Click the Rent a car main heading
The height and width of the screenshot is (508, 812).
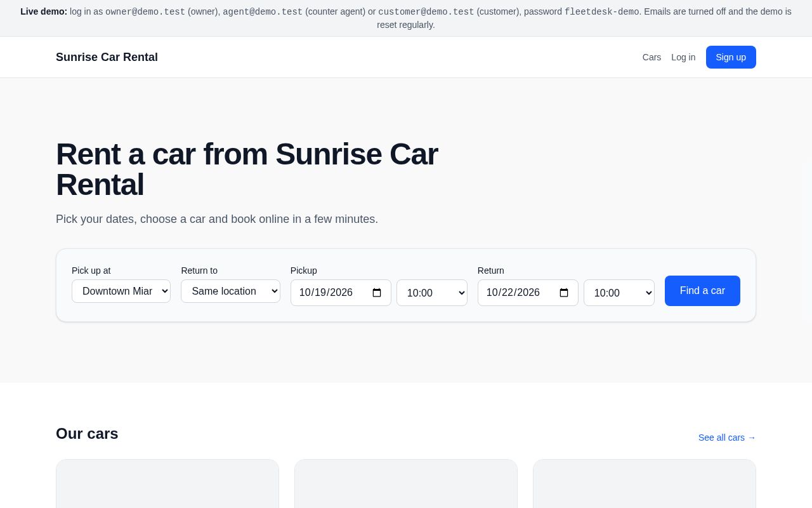(x=247, y=170)
